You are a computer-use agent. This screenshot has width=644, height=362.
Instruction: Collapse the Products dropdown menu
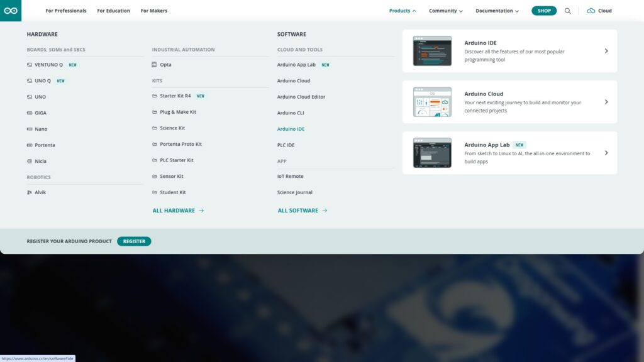click(x=402, y=11)
